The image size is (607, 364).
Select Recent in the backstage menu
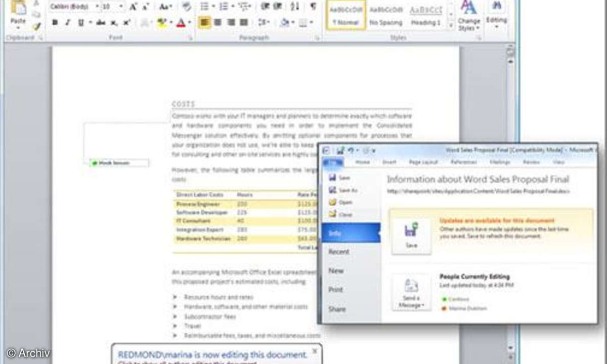pos(339,251)
